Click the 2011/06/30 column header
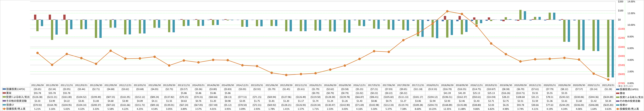644x111 pixels. pos(38,85)
